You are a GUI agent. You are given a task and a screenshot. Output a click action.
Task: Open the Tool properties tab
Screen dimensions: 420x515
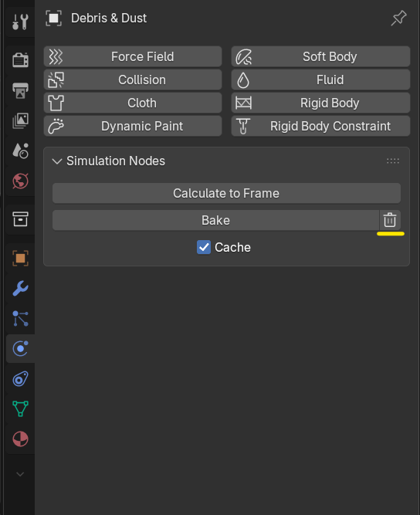pos(20,22)
